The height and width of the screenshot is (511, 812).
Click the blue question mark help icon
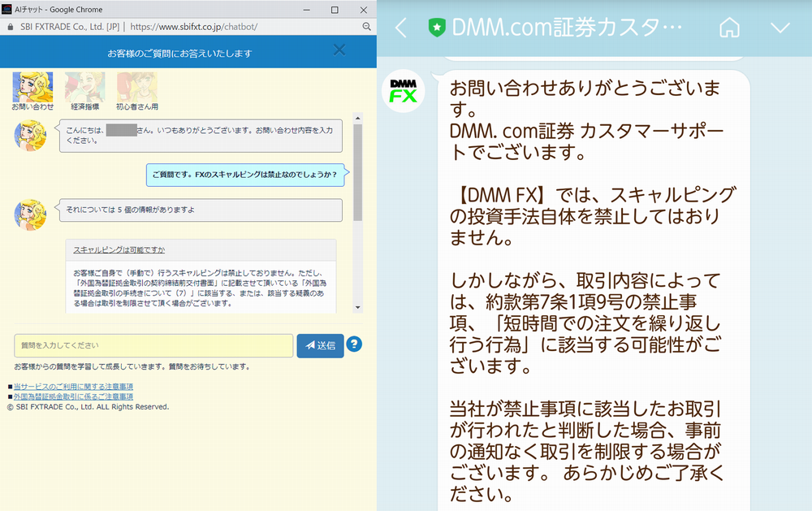354,344
